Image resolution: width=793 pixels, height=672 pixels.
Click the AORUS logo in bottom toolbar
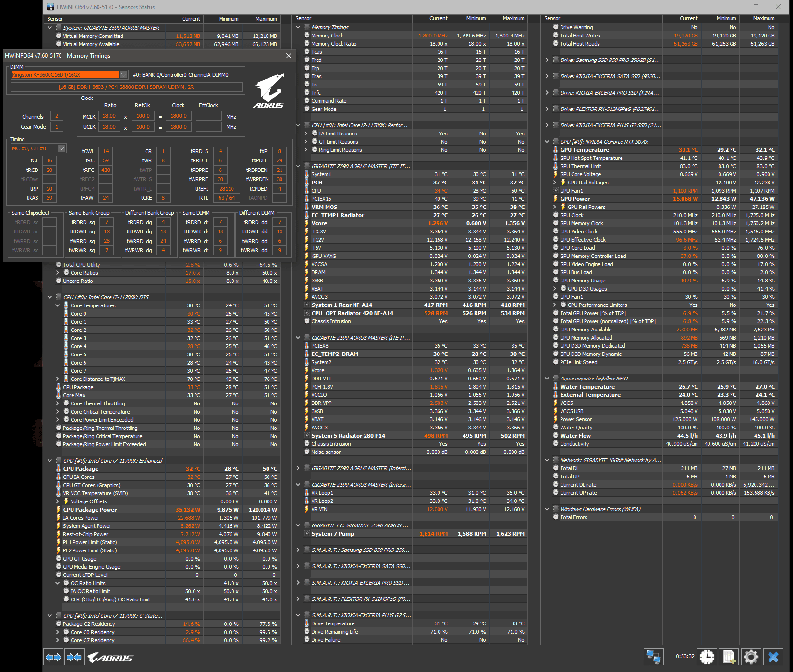110,658
